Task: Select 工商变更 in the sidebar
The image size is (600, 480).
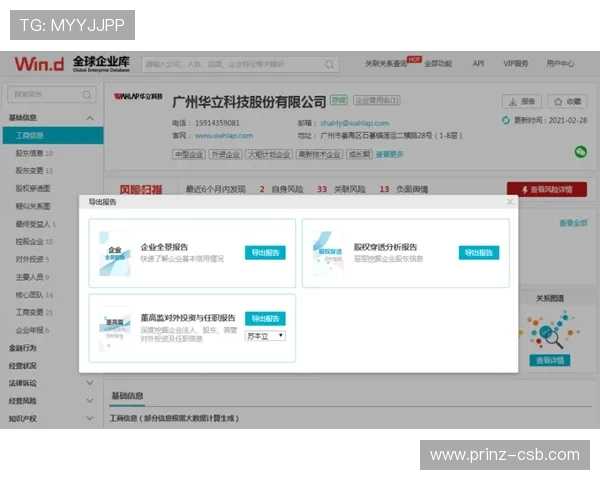Action: coord(34,312)
